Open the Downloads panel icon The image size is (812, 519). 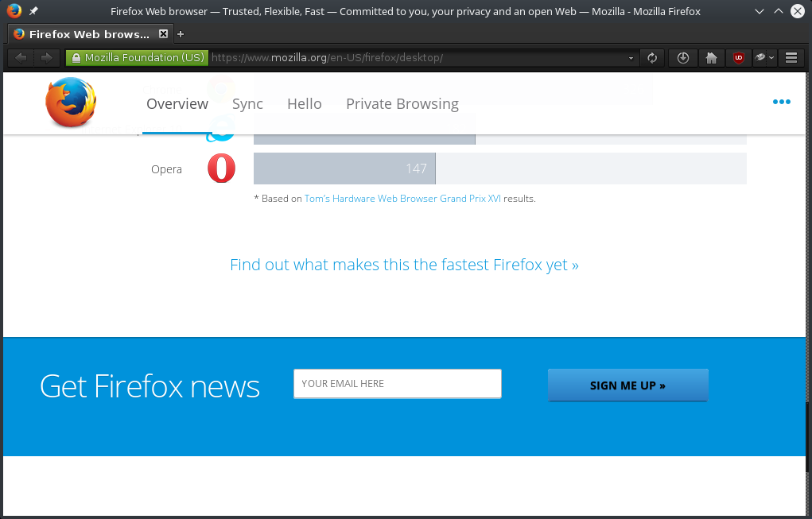(683, 57)
